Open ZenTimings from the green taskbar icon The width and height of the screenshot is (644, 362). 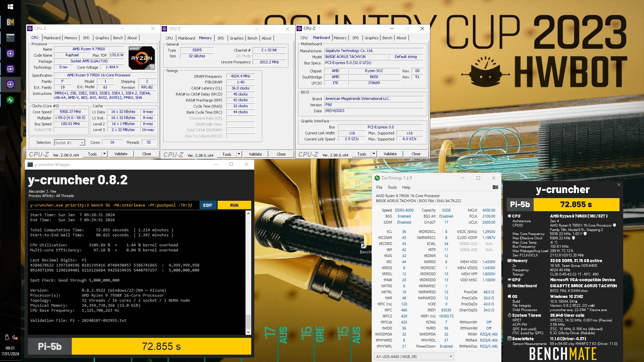pos(10,100)
